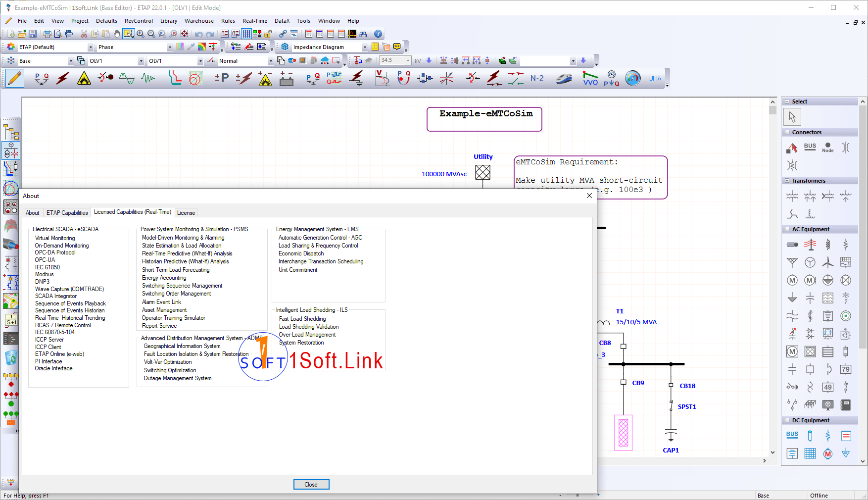Open Phase color scheme dropdown
Image resolution: width=868 pixels, height=500 pixels.
point(170,48)
